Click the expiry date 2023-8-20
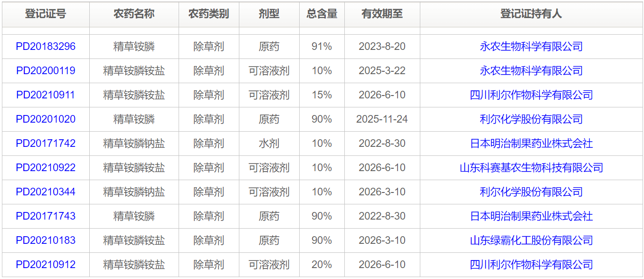This screenshot has width=644, height=279. pos(382,47)
